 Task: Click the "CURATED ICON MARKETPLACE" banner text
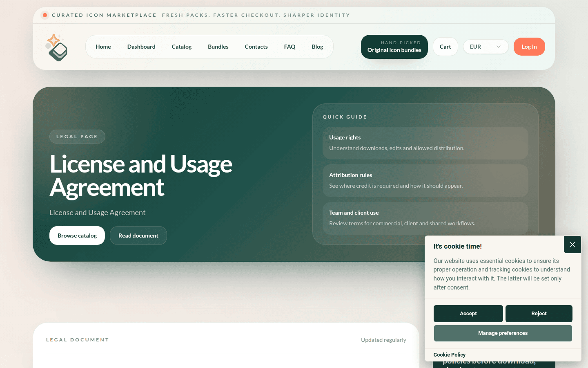click(104, 15)
